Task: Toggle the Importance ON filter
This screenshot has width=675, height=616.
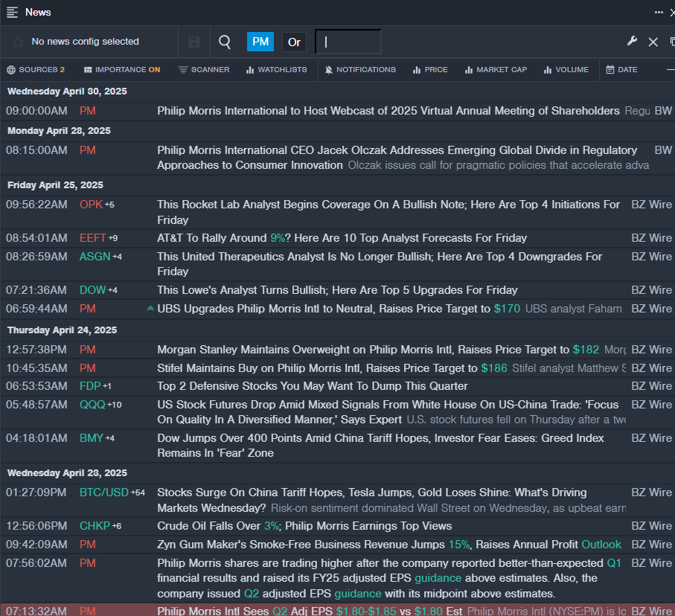Action: pyautogui.click(x=122, y=70)
